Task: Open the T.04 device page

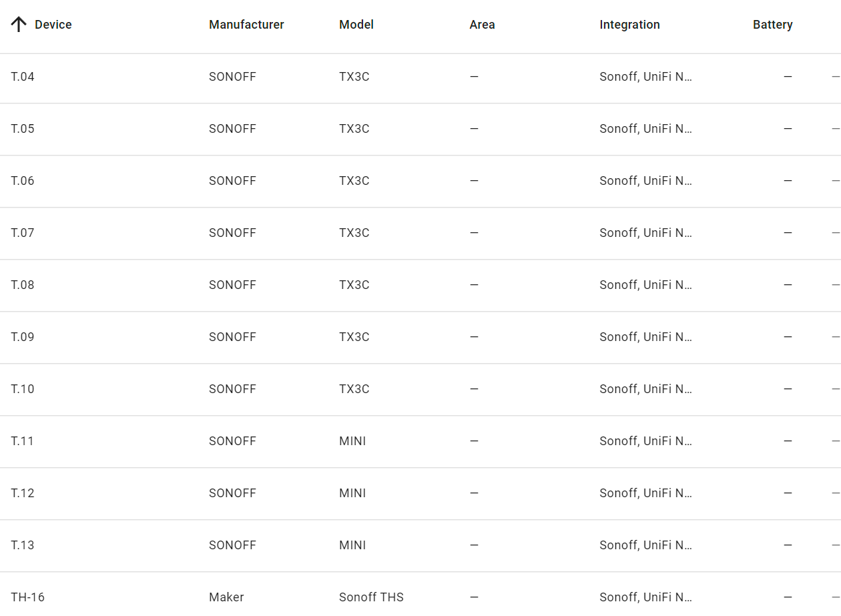Action: coord(23,77)
